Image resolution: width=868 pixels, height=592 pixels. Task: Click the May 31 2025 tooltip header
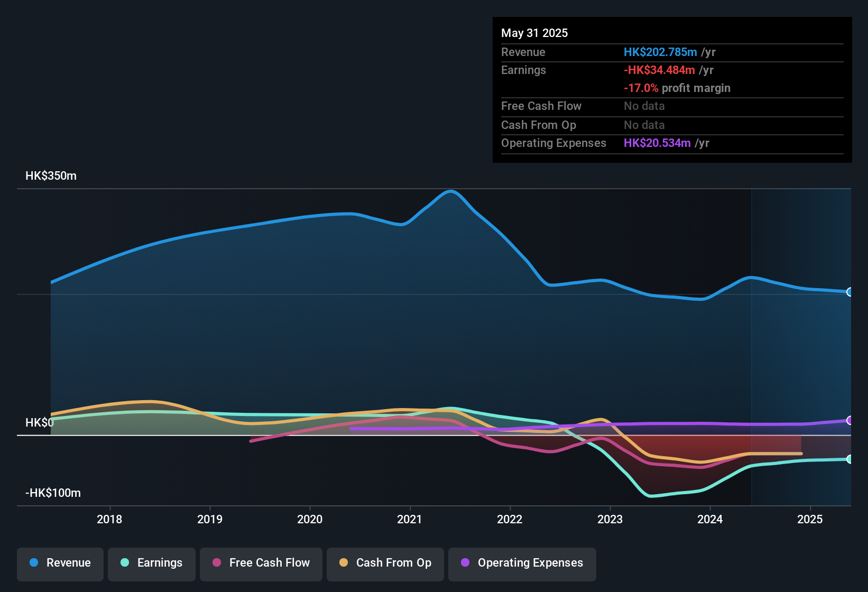(534, 33)
